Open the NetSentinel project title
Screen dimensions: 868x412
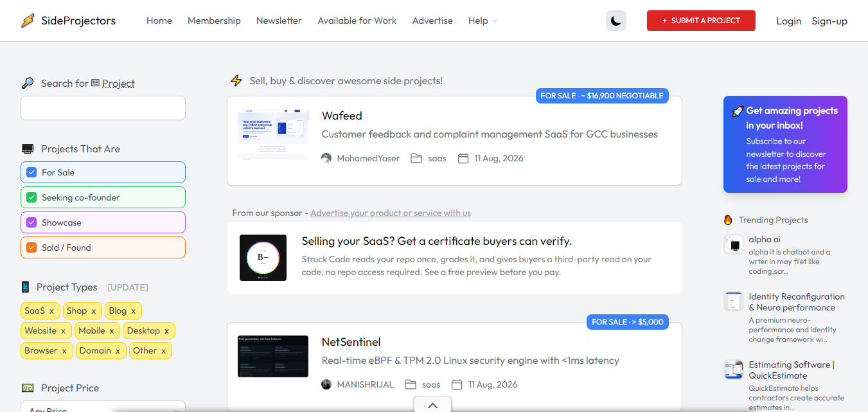click(x=351, y=342)
